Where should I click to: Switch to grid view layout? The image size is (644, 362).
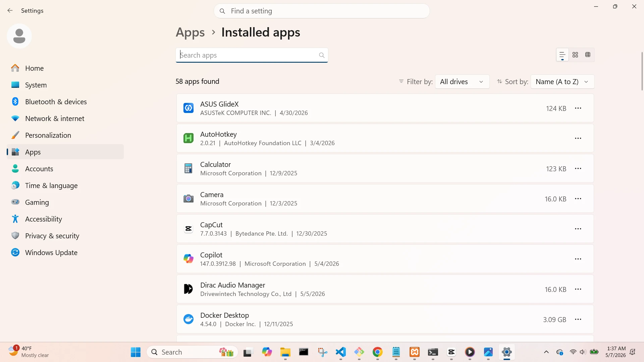pyautogui.click(x=575, y=55)
